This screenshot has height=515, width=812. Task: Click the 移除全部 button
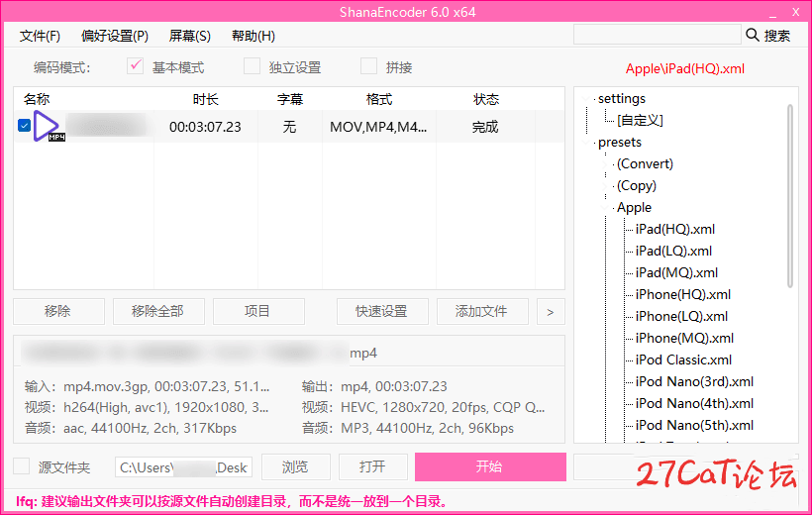tap(158, 311)
